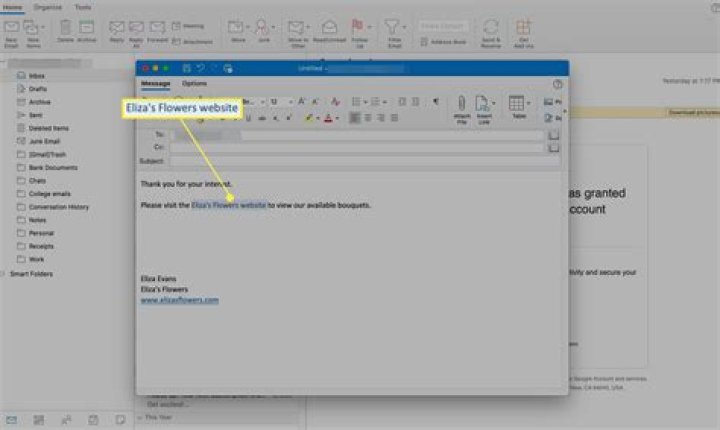The height and width of the screenshot is (430, 720).
Task: Open the font size 12 dropdown
Action: pos(290,102)
